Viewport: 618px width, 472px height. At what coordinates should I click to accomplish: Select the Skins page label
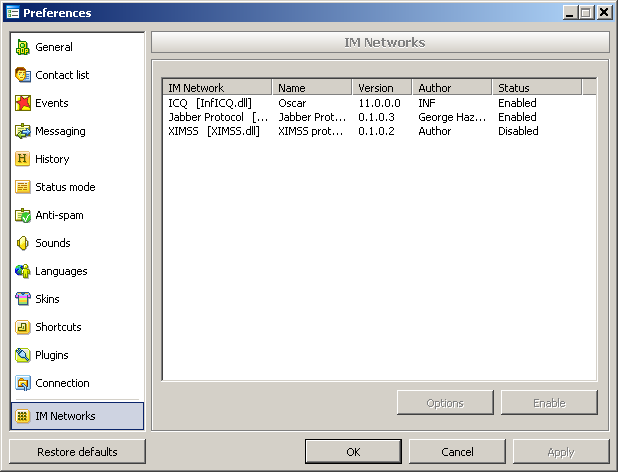47,299
